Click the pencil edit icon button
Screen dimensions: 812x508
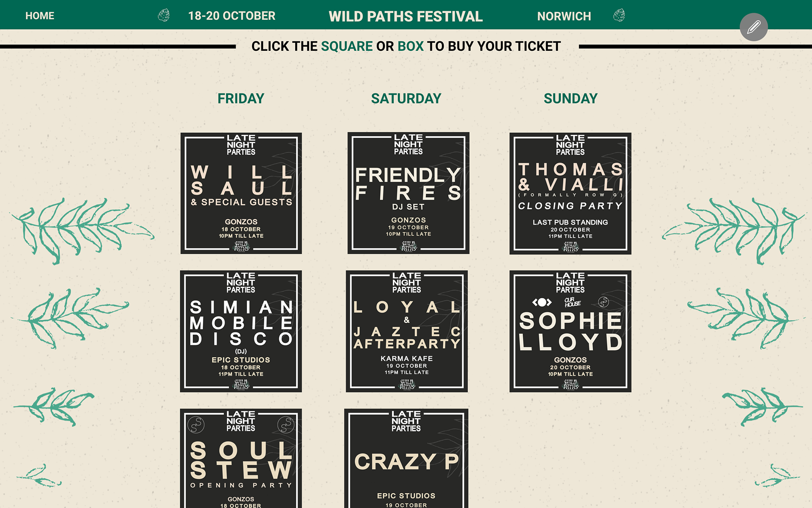pyautogui.click(x=754, y=27)
